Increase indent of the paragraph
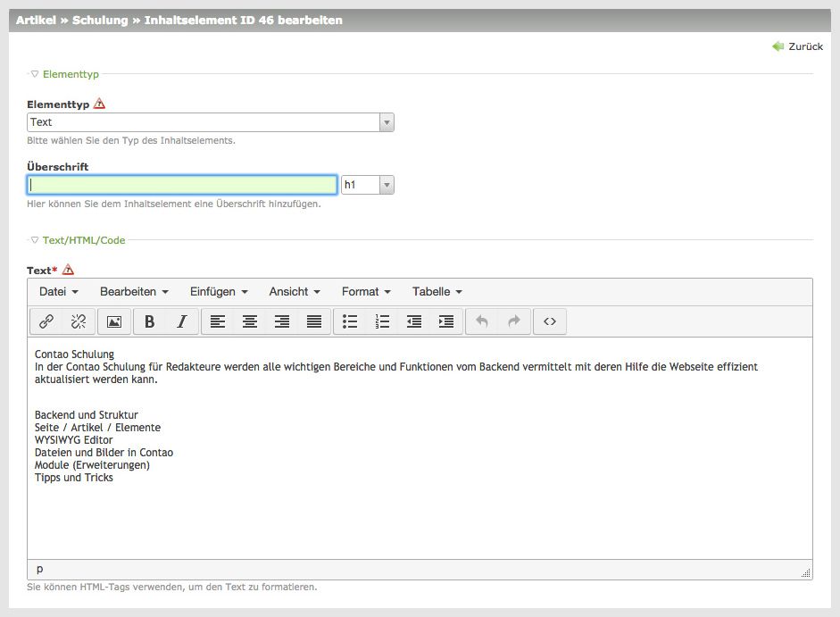Screen dimensions: 840x617 click(446, 321)
